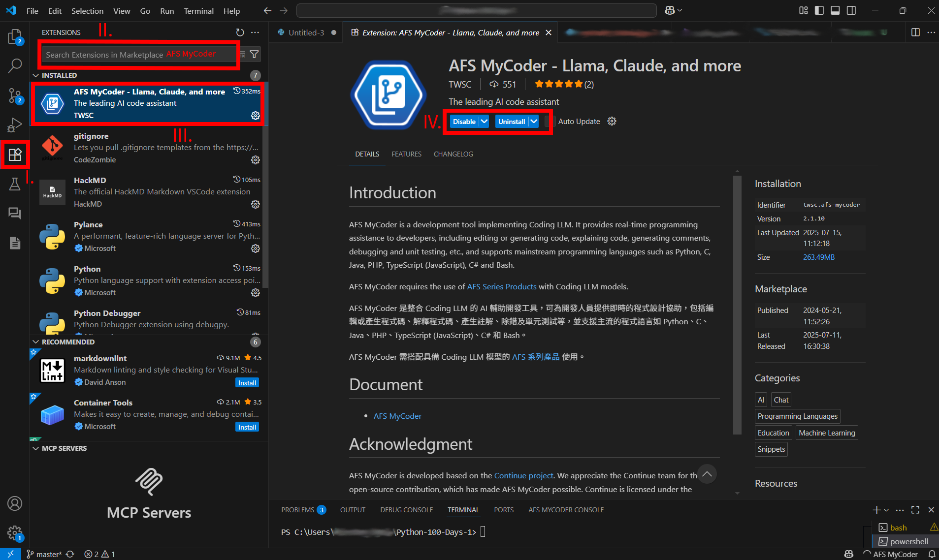Image resolution: width=939 pixels, height=560 pixels.
Task: Click the Uninstall extension button
Action: click(x=512, y=121)
